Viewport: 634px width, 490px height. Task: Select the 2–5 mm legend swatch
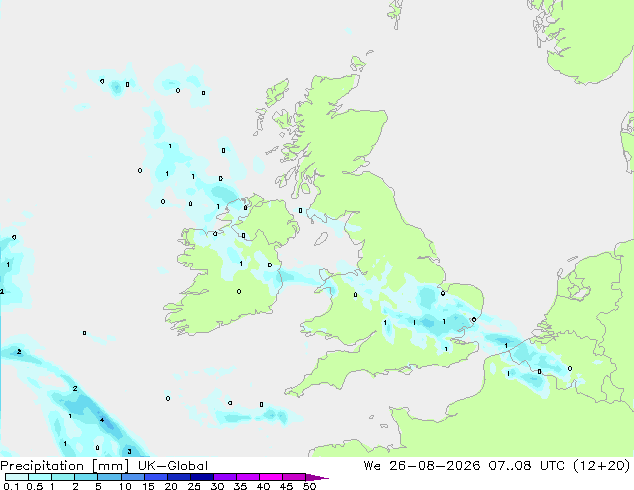pyautogui.click(x=86, y=477)
